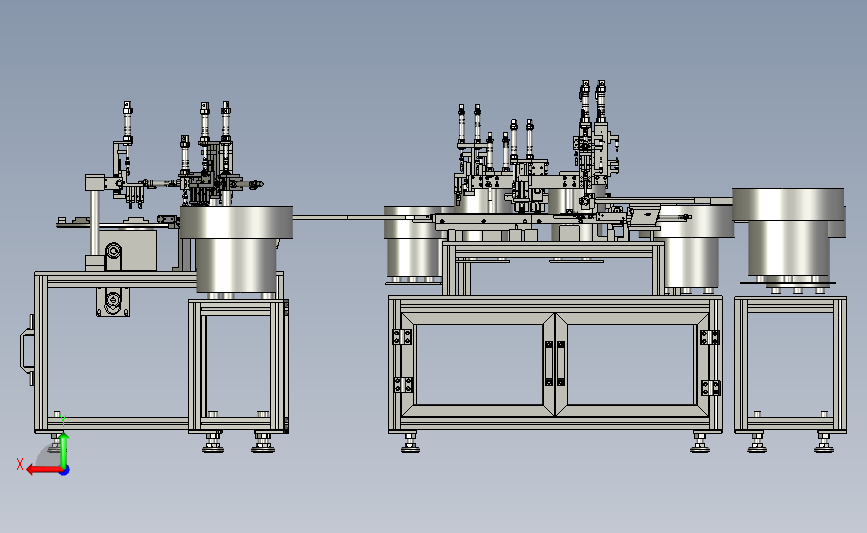Viewport: 867px width, 533px height.
Task: Select the left door panel of the center cabinet
Action: [478, 365]
